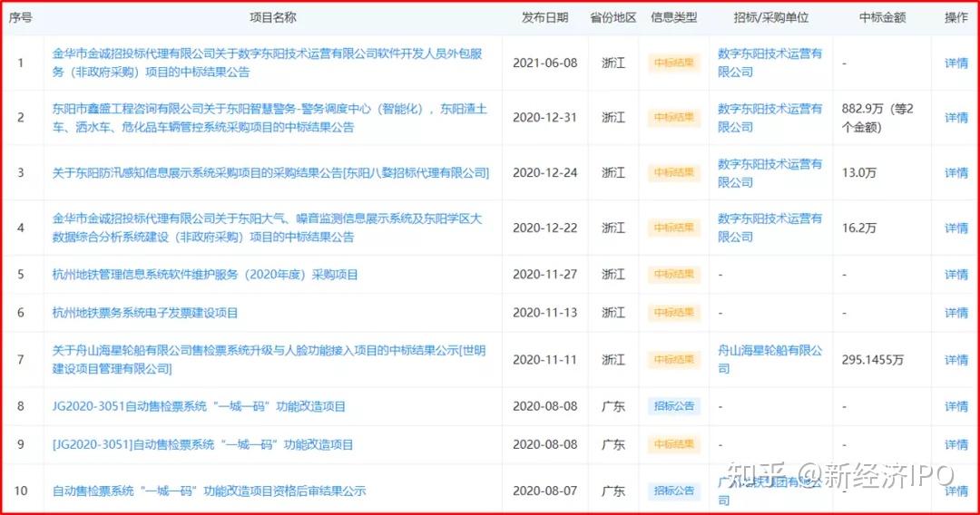980x515 pixels.
Task: Click the 中标结果 tag in row 2
Action: point(673,118)
